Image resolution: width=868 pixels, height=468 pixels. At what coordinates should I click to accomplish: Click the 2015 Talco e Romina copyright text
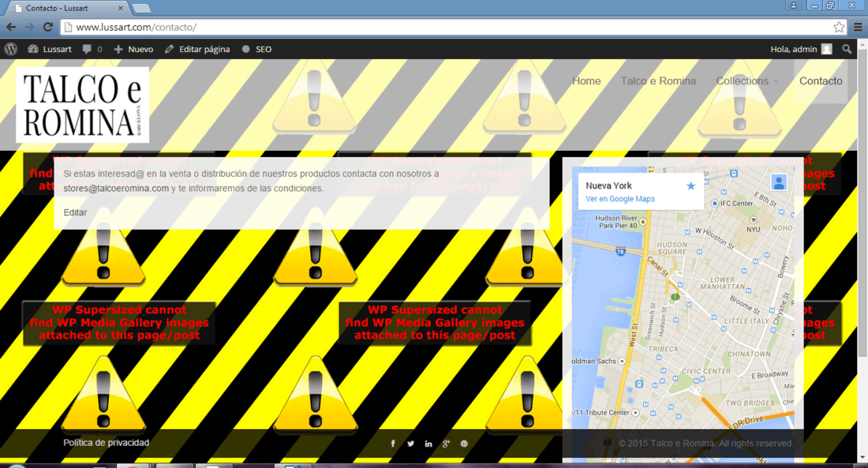point(705,443)
